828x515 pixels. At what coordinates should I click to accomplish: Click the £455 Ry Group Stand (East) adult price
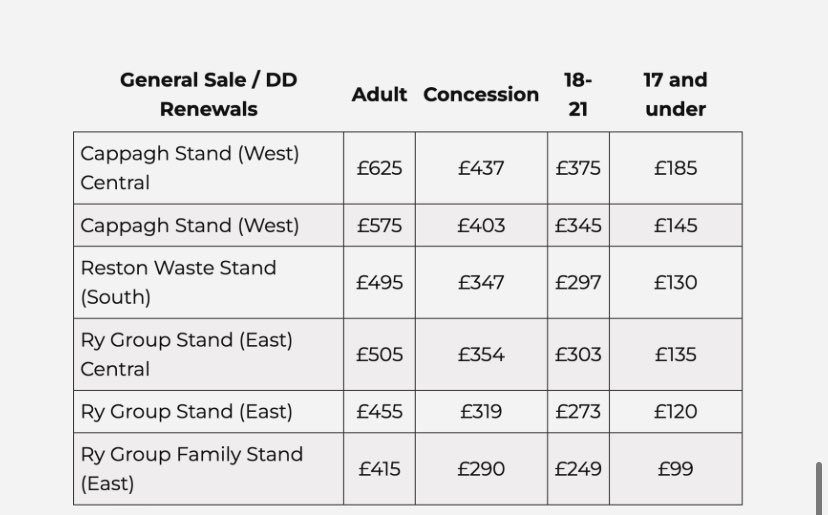(x=379, y=411)
